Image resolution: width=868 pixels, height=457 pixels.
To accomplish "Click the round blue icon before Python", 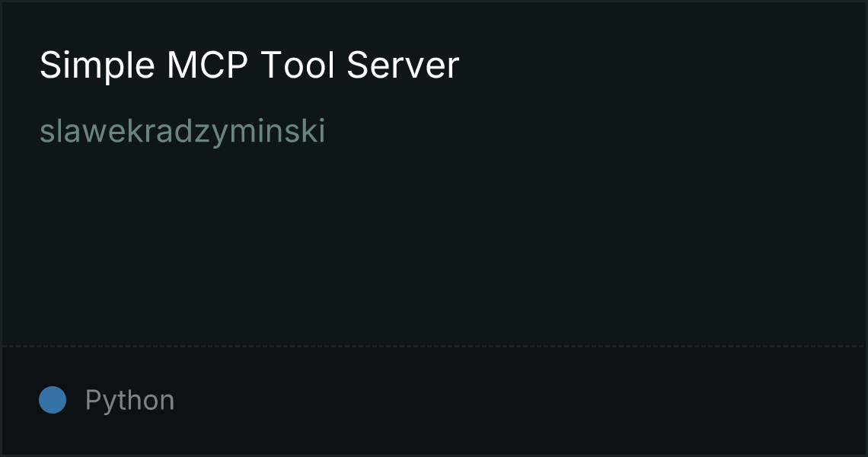I will point(53,400).
